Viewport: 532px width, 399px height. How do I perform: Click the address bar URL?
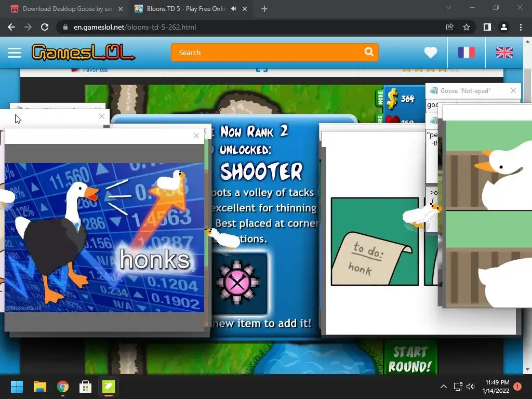pyautogui.click(x=135, y=27)
